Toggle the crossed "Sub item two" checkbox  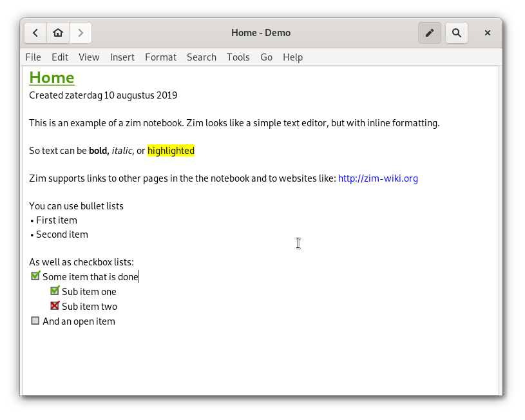pyautogui.click(x=55, y=305)
